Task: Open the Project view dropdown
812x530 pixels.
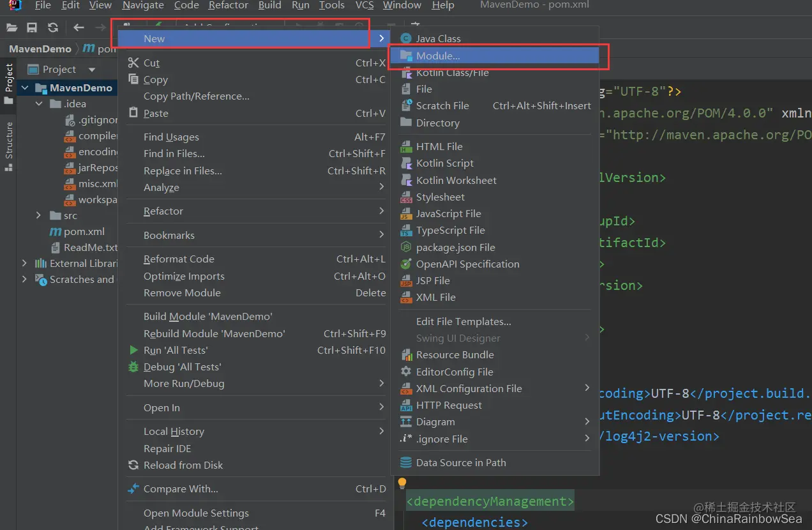Action: (91, 70)
